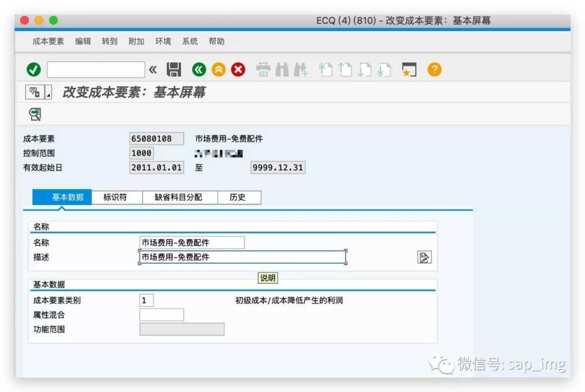Go to previous page icon

[x=344, y=70]
